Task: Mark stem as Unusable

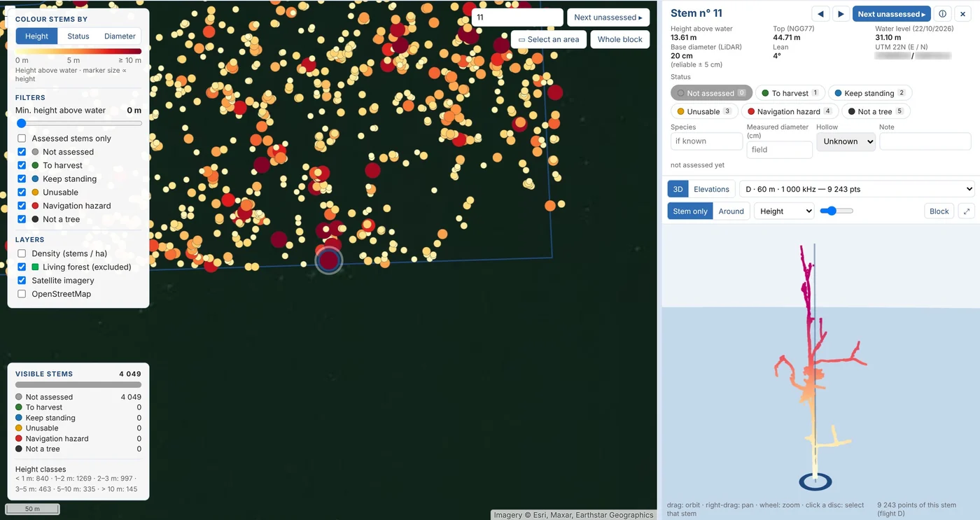Action: coord(703,111)
